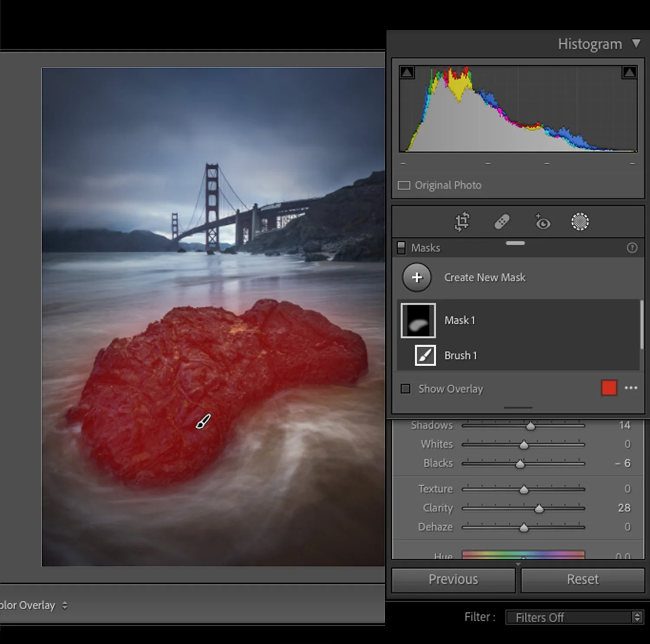
Task: Open the Color Overlay mode switcher
Action: point(64,605)
